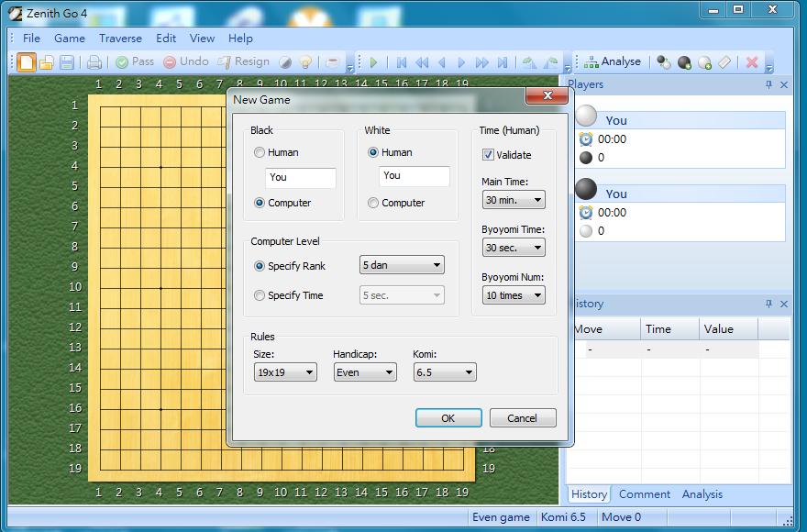This screenshot has height=532, width=807.
Task: Open the 5 dan rank dropdown
Action: point(402,265)
